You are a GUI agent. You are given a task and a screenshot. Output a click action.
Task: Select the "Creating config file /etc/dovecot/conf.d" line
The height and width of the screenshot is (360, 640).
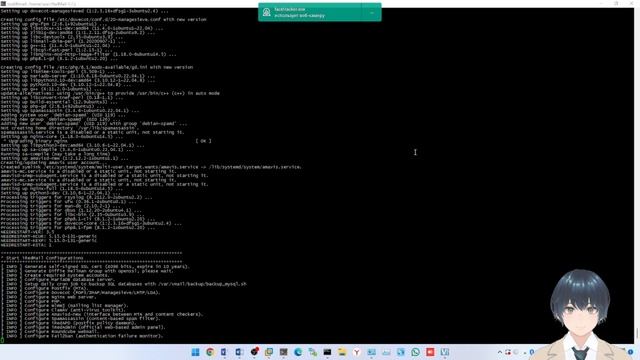(104, 20)
